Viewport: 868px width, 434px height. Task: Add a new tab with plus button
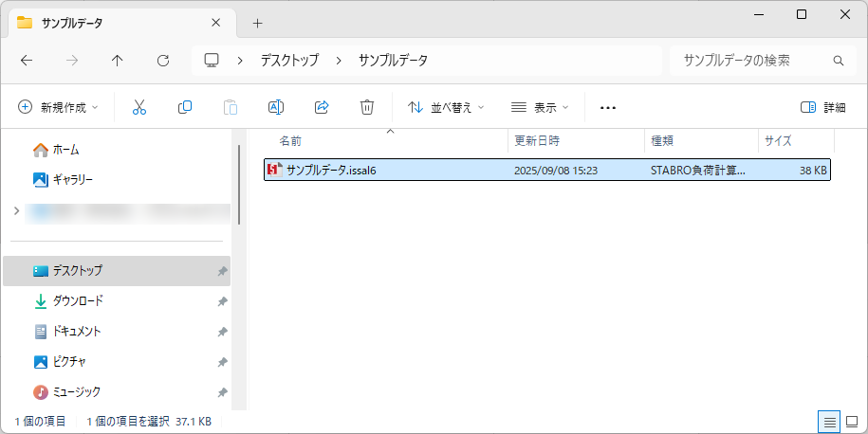pyautogui.click(x=257, y=23)
